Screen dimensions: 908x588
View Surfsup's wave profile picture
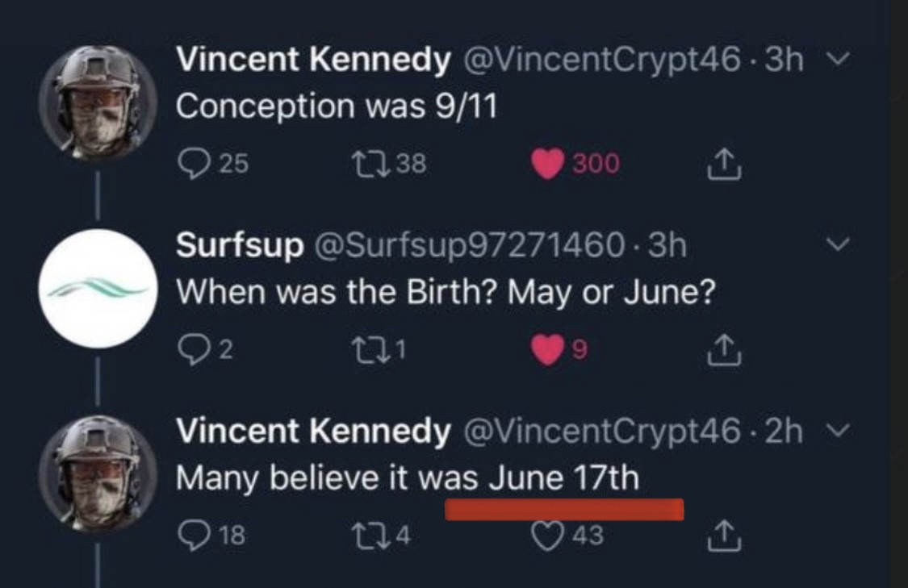click(98, 289)
